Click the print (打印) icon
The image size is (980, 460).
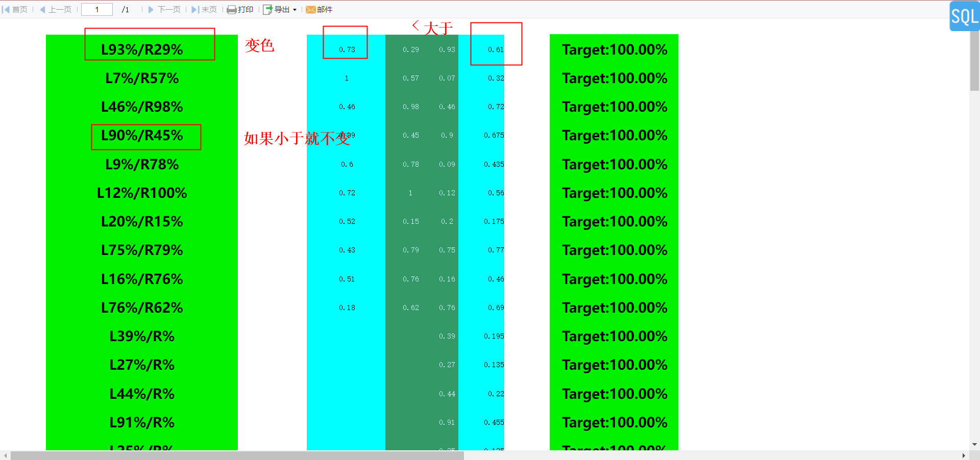(x=232, y=9)
